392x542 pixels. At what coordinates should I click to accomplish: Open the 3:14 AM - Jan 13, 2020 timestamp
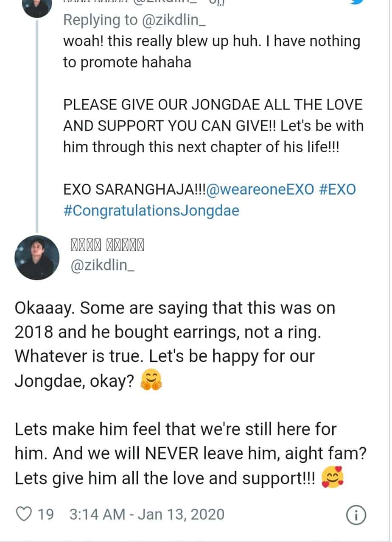[146, 514]
